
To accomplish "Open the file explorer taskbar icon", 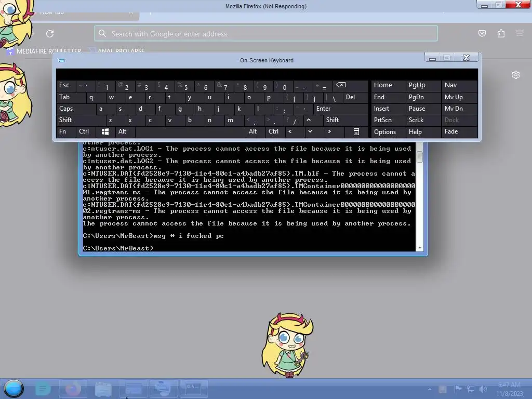I will (103, 389).
